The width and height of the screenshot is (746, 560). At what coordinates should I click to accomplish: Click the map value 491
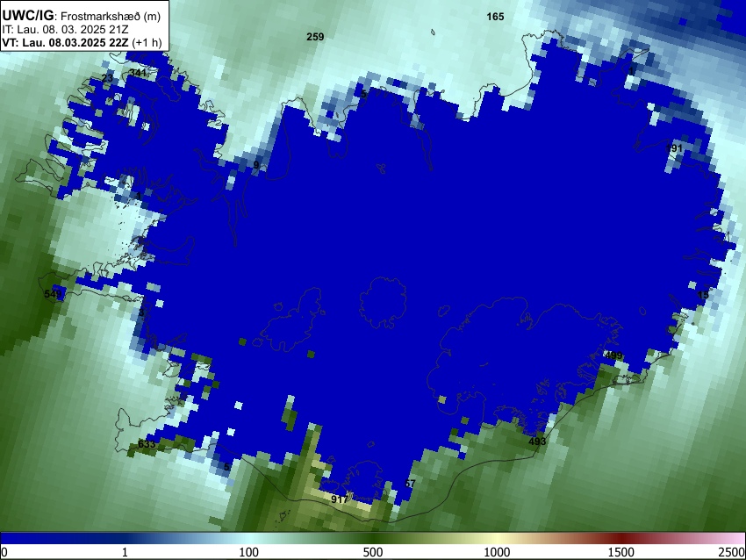[x=674, y=148]
